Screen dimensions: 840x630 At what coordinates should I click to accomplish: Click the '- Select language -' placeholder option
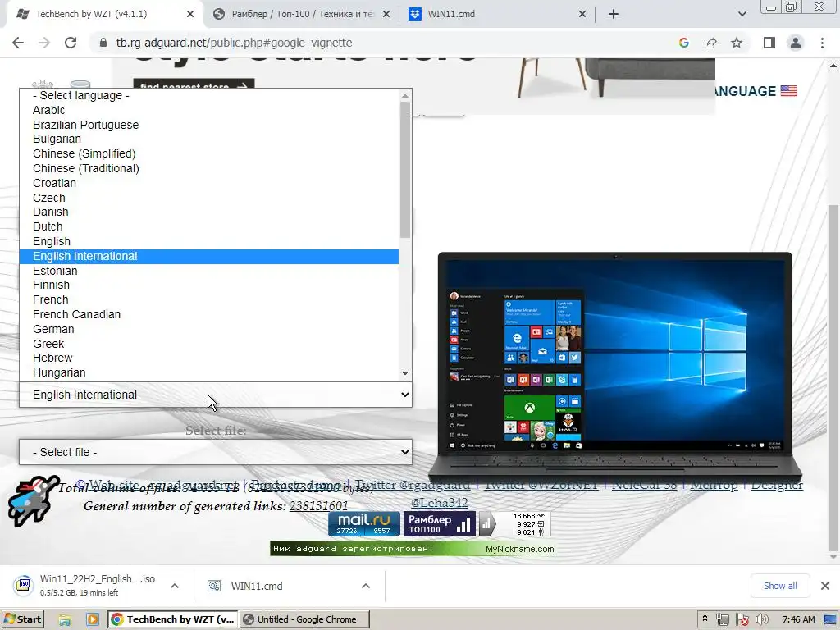[209, 95]
